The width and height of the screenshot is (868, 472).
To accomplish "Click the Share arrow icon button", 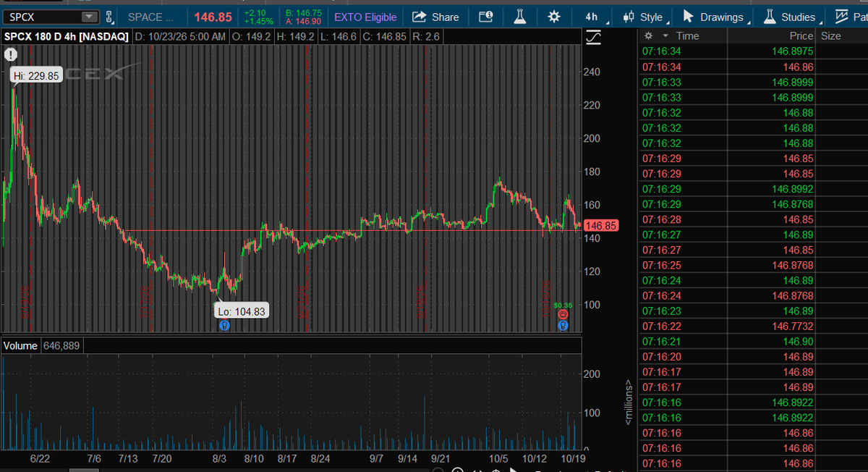I will click(435, 17).
